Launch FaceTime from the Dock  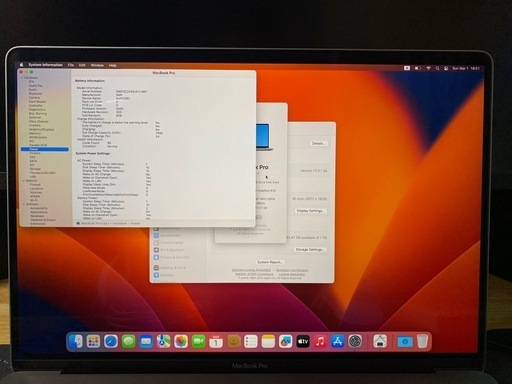(198, 341)
